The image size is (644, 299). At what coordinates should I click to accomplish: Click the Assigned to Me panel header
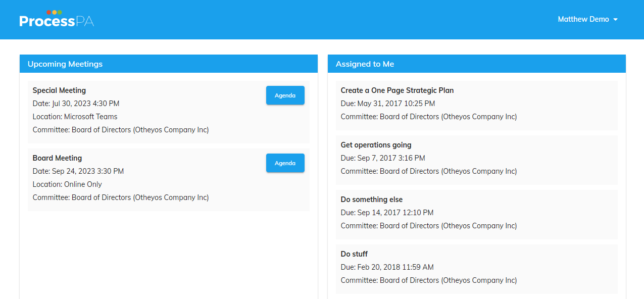pyautogui.click(x=365, y=64)
